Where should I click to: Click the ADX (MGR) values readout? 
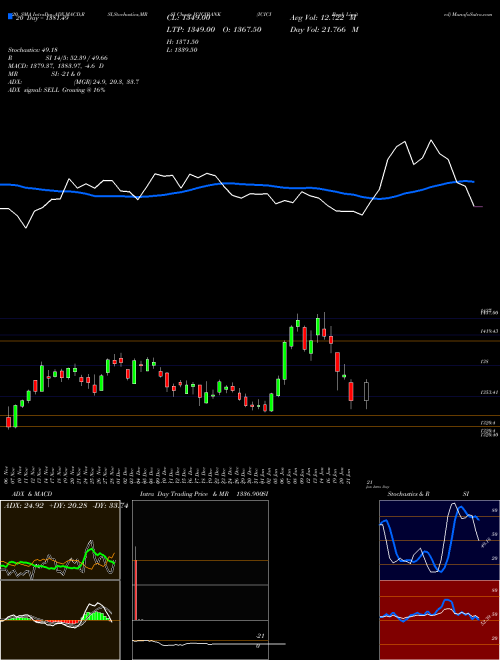click(74, 82)
